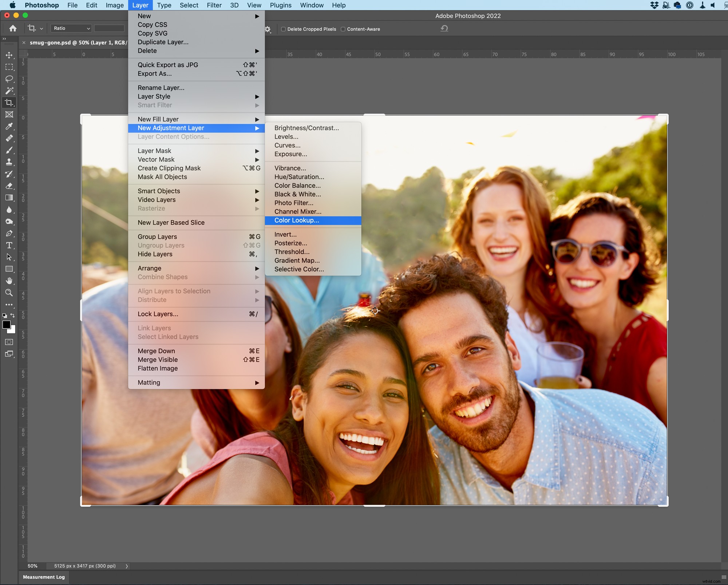Viewport: 728px width, 585px height.
Task: Turn on Content-Aware cropping
Action: [x=343, y=29]
